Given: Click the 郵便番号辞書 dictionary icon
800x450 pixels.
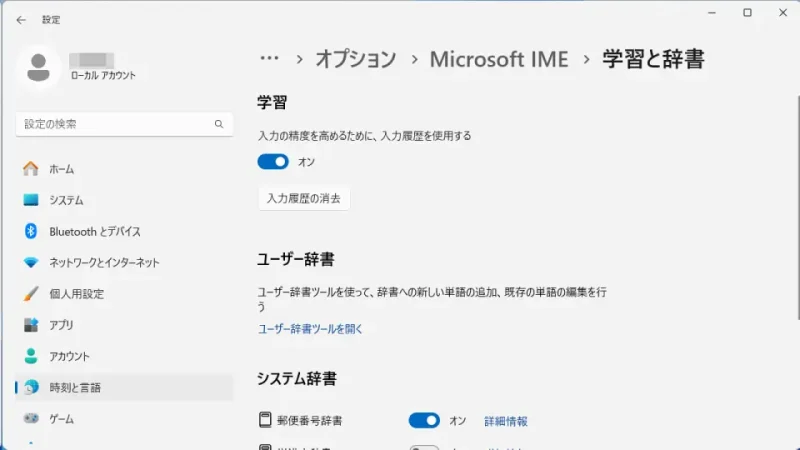Looking at the screenshot, I should pos(265,419).
